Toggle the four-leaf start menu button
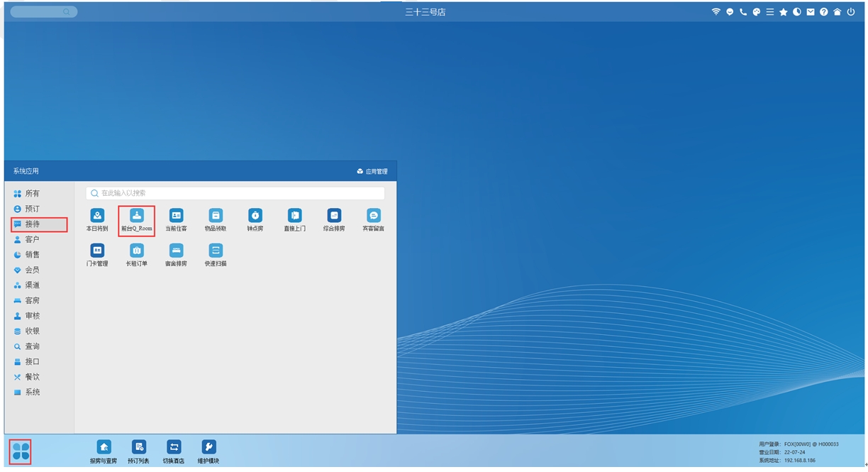This screenshot has height=472, width=868. (21, 451)
